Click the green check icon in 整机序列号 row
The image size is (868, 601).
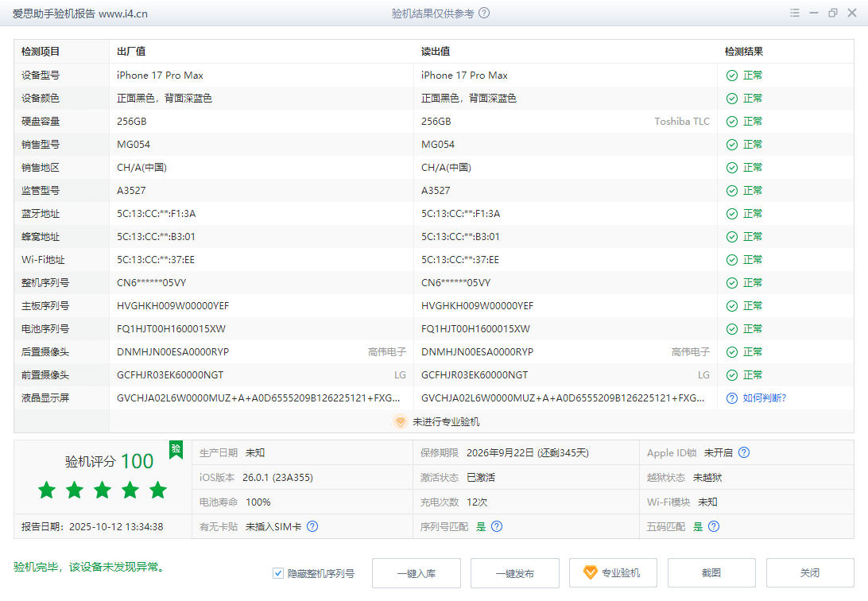pos(732,283)
